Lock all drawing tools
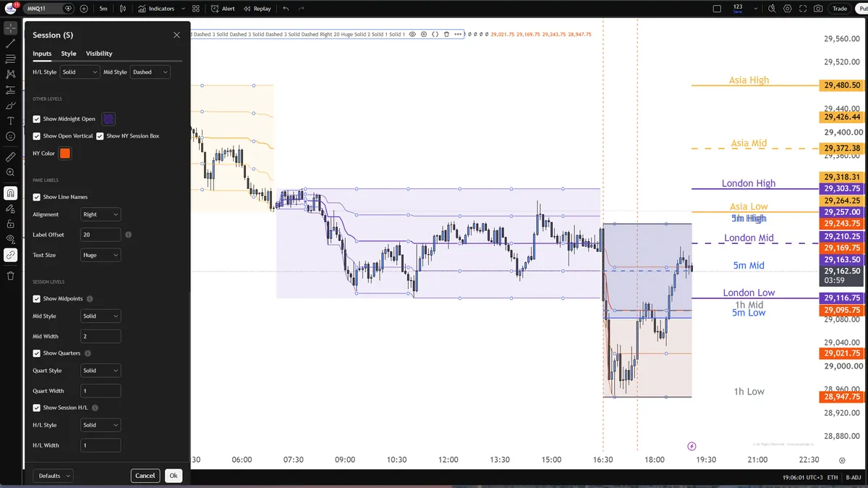Viewport: 868px width, 488px height. (10, 224)
